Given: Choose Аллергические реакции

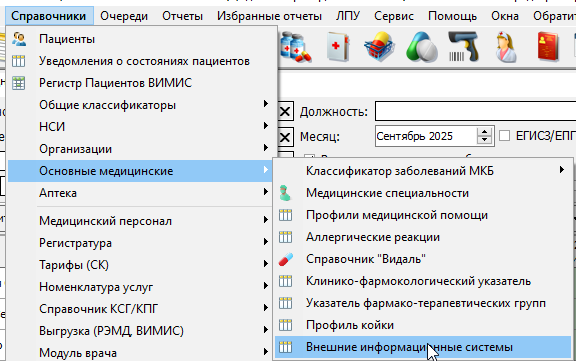Looking at the screenshot, I should click(423, 237).
